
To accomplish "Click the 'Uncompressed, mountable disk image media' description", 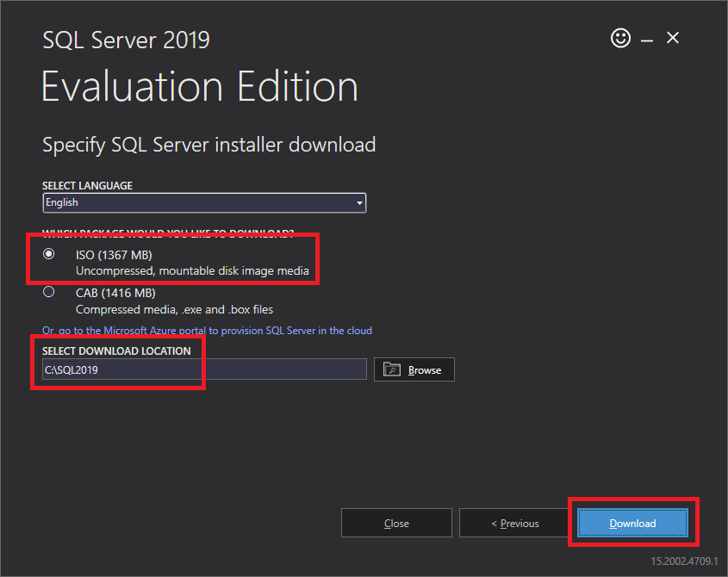I will [192, 271].
